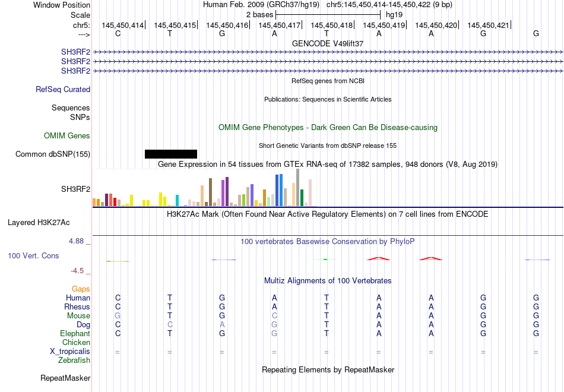
Task: Click the X_tropicalis species row label
Action: point(70,352)
